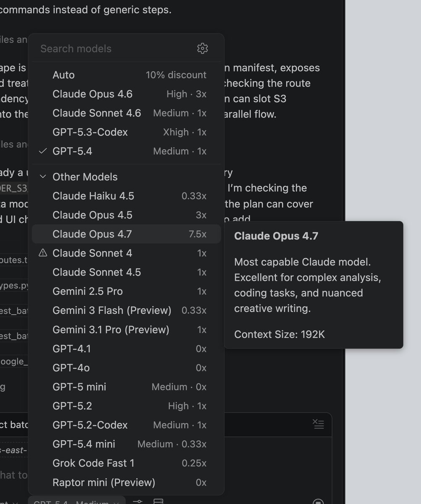Select Gemini 2.5 Pro model
421x504 pixels.
tap(126, 291)
